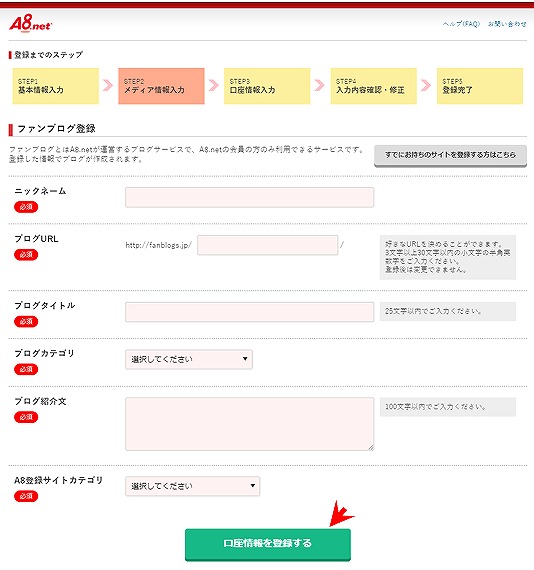The width and height of the screenshot is (534, 570).
Task: Focus the ブログタイトル input field
Action: [x=249, y=312]
